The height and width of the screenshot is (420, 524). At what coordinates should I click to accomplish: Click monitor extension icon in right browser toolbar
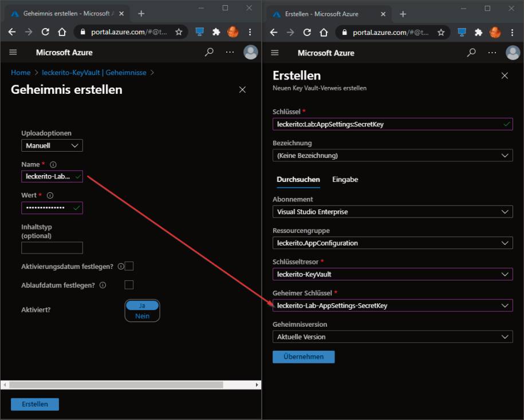click(462, 33)
